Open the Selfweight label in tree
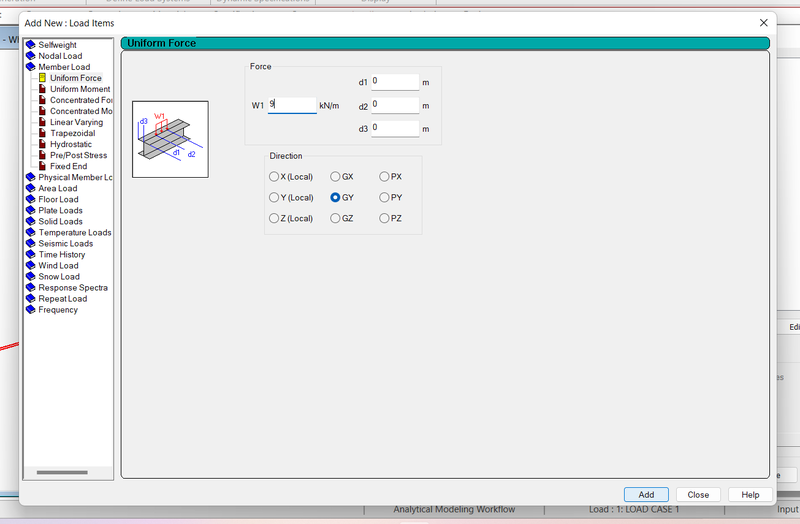The height and width of the screenshot is (524, 800). pos(57,45)
